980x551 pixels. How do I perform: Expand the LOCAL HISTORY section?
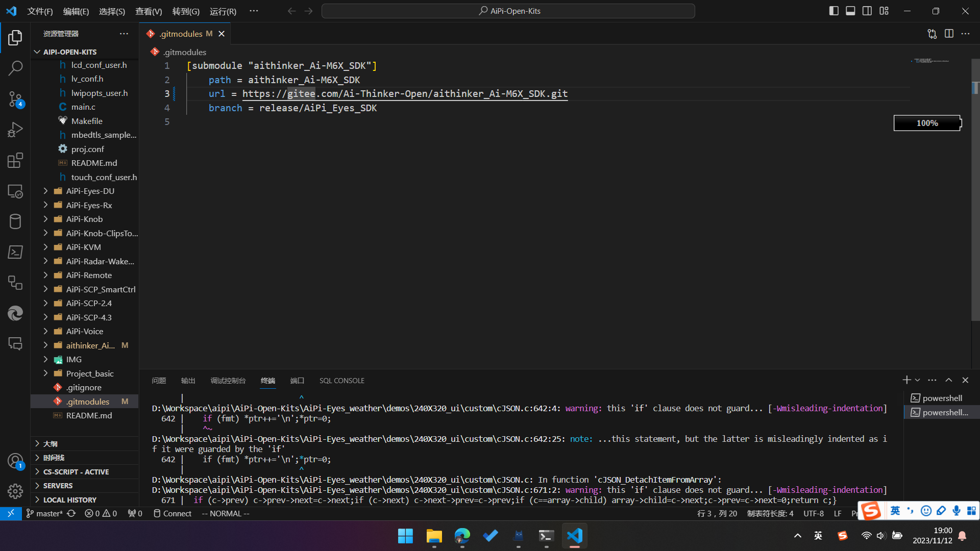85,500
